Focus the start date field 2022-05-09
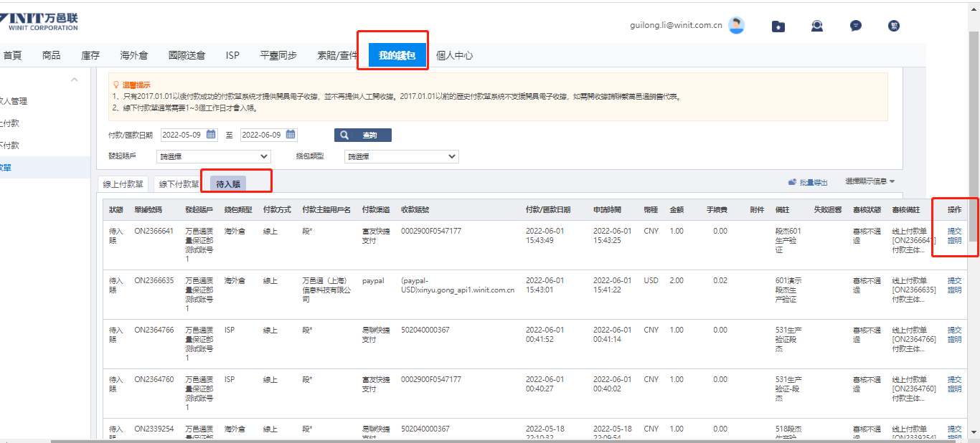 click(x=189, y=134)
